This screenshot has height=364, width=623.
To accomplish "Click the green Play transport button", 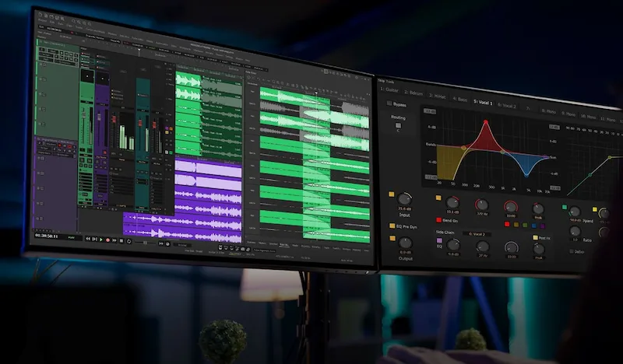I will point(102,239).
